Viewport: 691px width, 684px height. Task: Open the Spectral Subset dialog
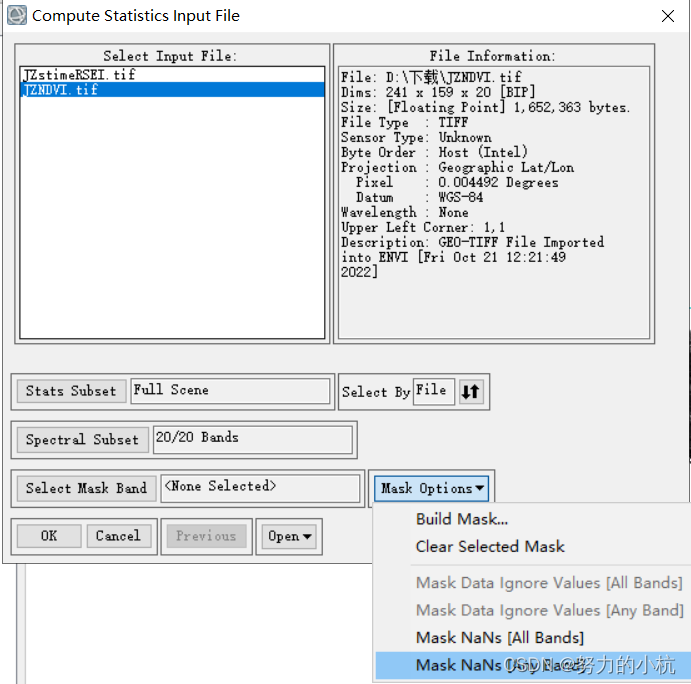coord(82,439)
